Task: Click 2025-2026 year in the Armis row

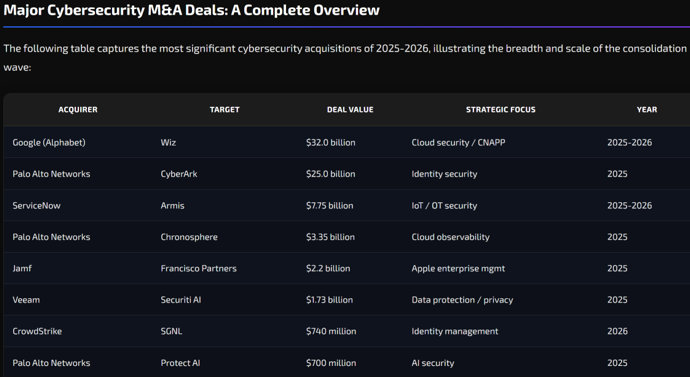Action: point(629,206)
